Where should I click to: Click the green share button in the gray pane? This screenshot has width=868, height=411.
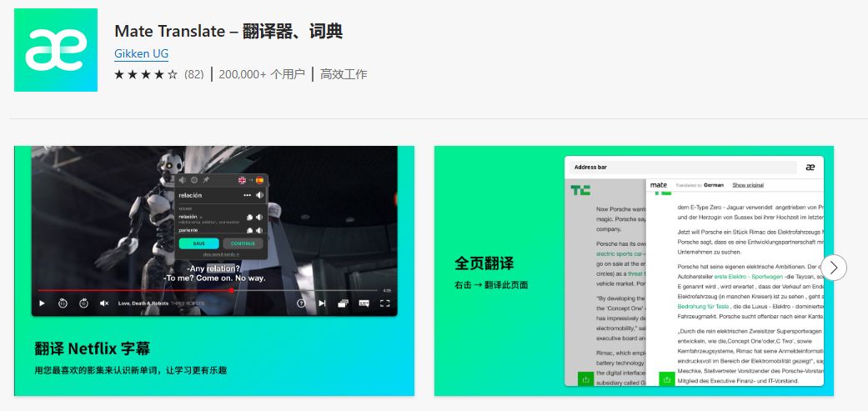585,379
